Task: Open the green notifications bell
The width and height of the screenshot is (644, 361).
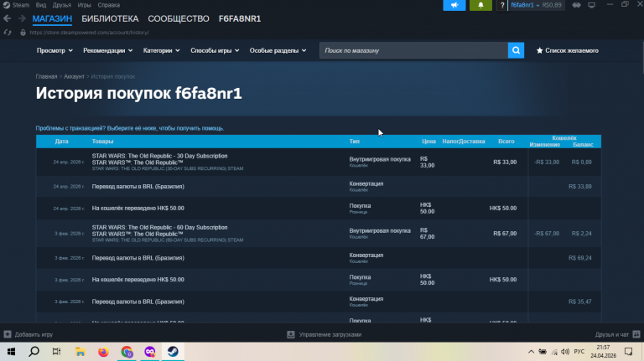Action: click(480, 5)
